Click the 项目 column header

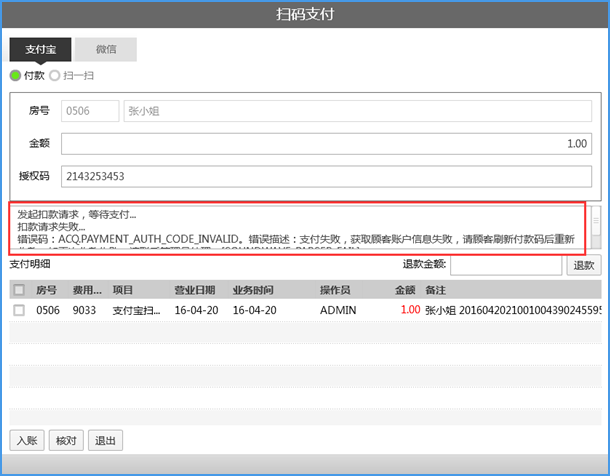pyautogui.click(x=123, y=290)
